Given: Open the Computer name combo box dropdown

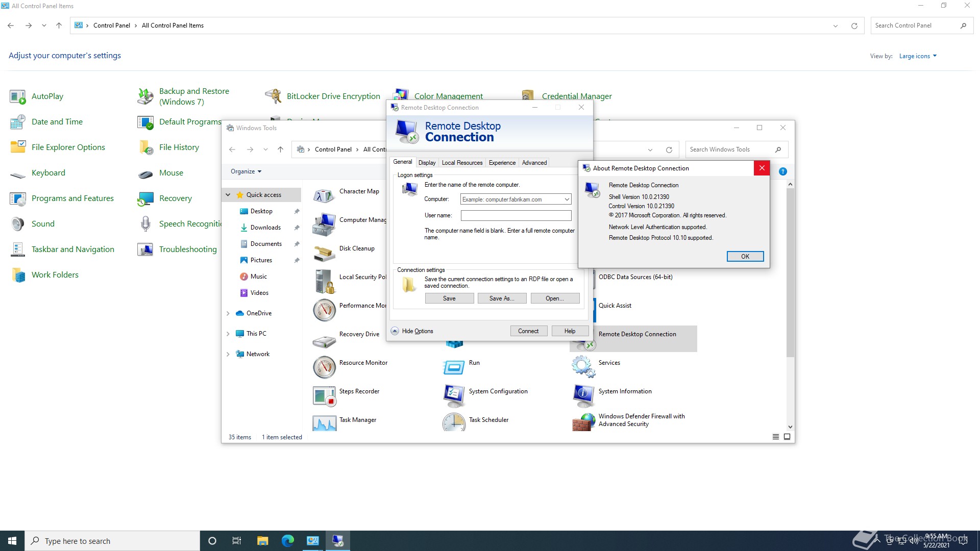Looking at the screenshot, I should point(567,199).
